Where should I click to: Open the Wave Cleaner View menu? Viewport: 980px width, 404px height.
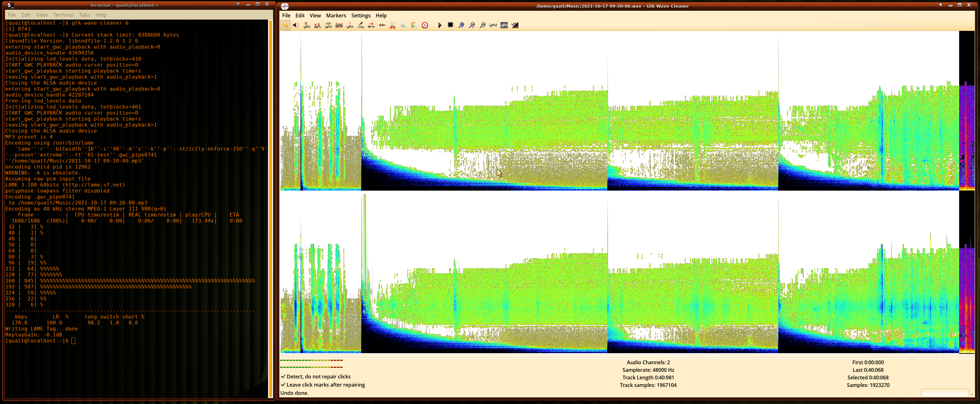point(315,15)
